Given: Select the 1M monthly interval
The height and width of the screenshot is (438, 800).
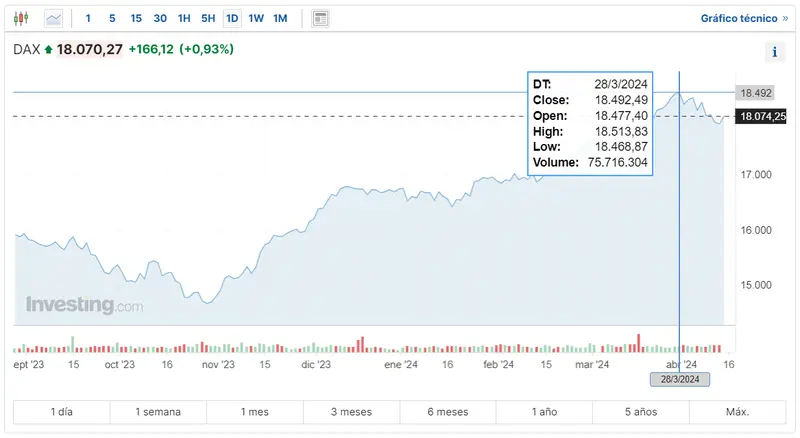Looking at the screenshot, I should [x=280, y=18].
